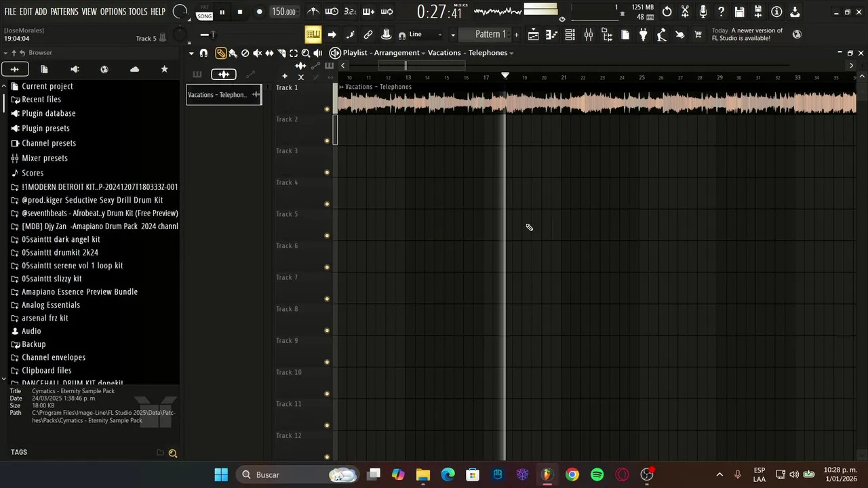Select the Playback speaker tool in playlist
Image resolution: width=868 pixels, height=488 pixels.
coord(318,53)
